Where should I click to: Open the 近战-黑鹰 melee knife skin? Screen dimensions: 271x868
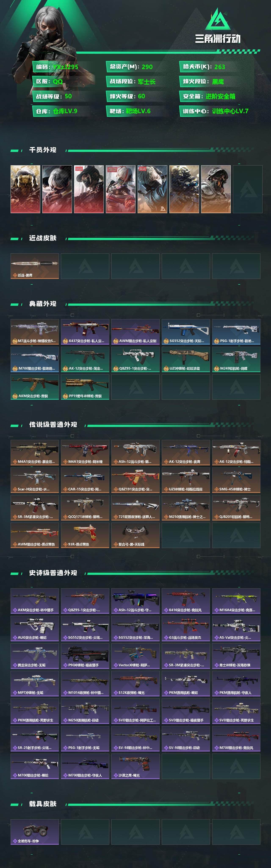pos(35,266)
